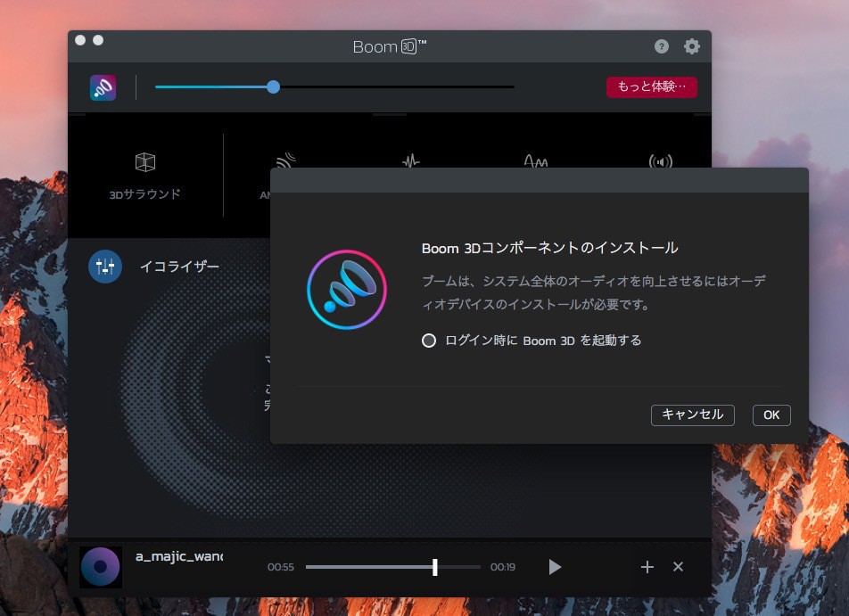Play the a_majic_wand track
Viewport: 849px width, 616px height.
pos(555,567)
